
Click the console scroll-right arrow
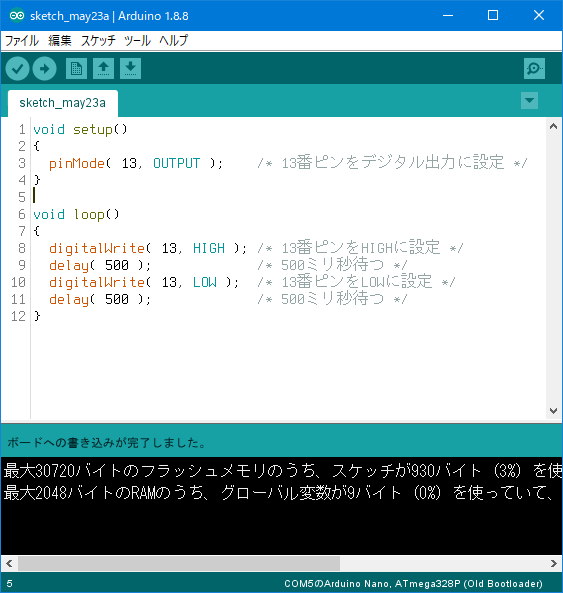[x=554, y=564]
